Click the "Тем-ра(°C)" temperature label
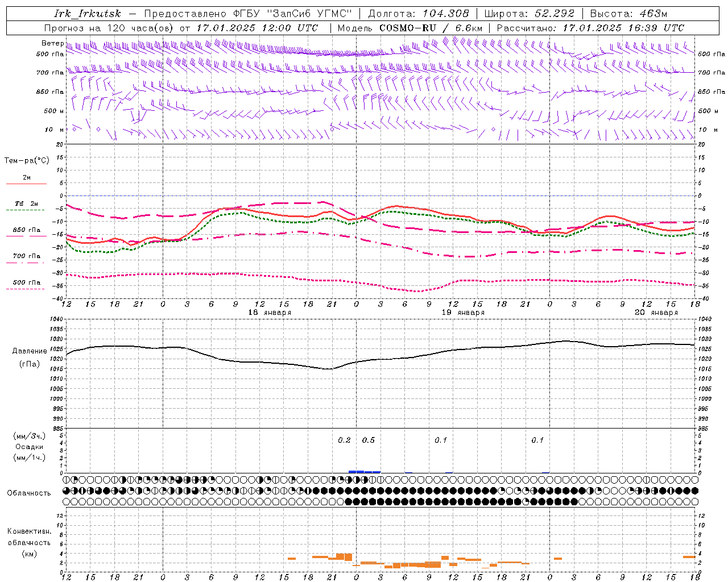 (x=27, y=161)
